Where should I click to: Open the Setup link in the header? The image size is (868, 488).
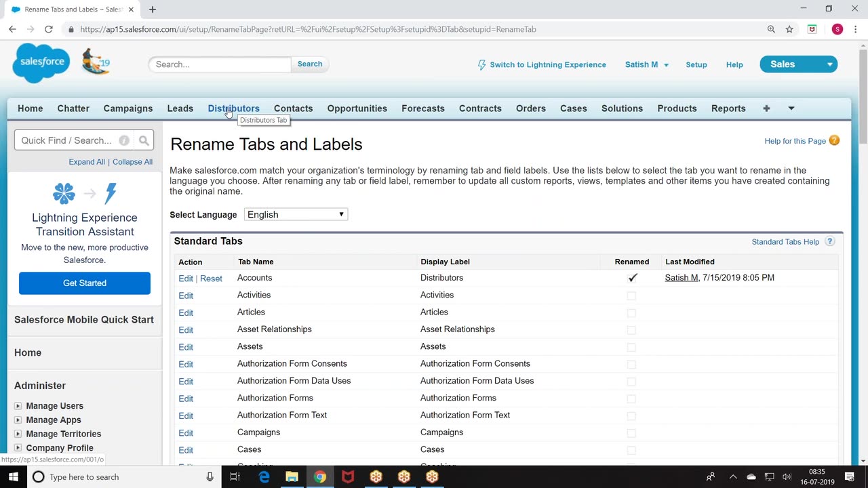pos(696,64)
